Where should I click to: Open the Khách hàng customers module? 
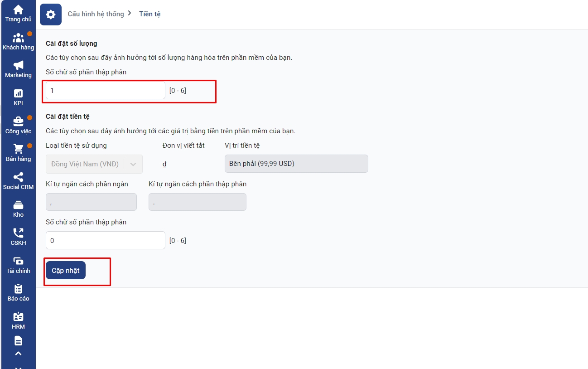(18, 39)
